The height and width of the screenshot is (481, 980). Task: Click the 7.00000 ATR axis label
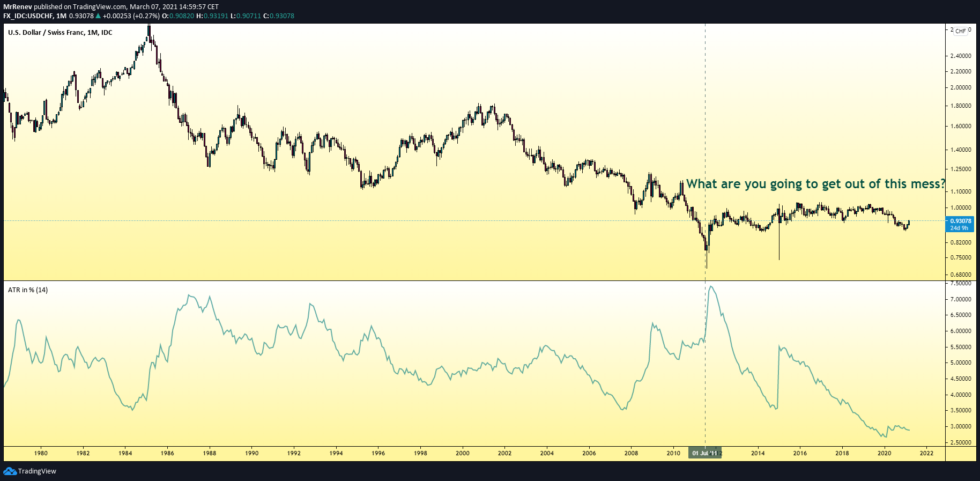[x=961, y=299]
